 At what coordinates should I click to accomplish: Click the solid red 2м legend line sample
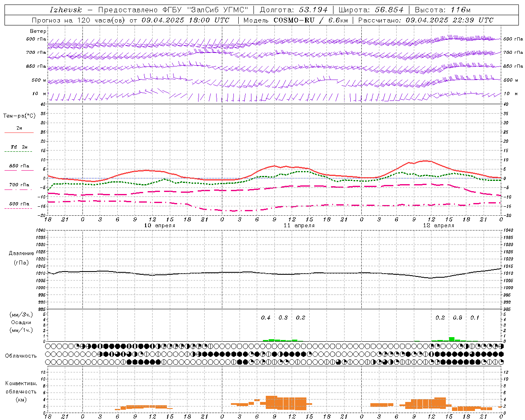[19, 133]
